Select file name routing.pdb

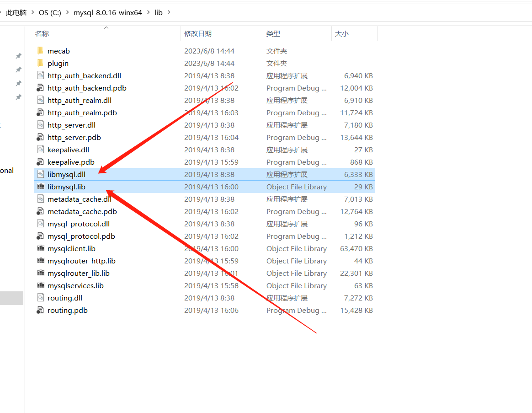pos(68,311)
